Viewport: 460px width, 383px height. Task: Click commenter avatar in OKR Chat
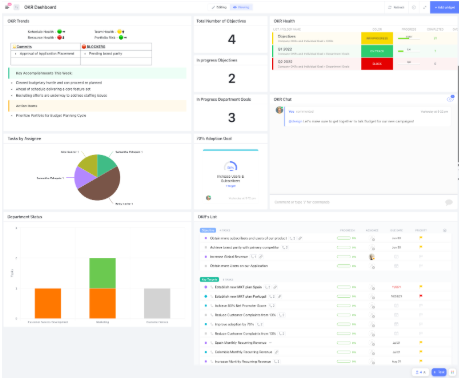click(x=279, y=110)
